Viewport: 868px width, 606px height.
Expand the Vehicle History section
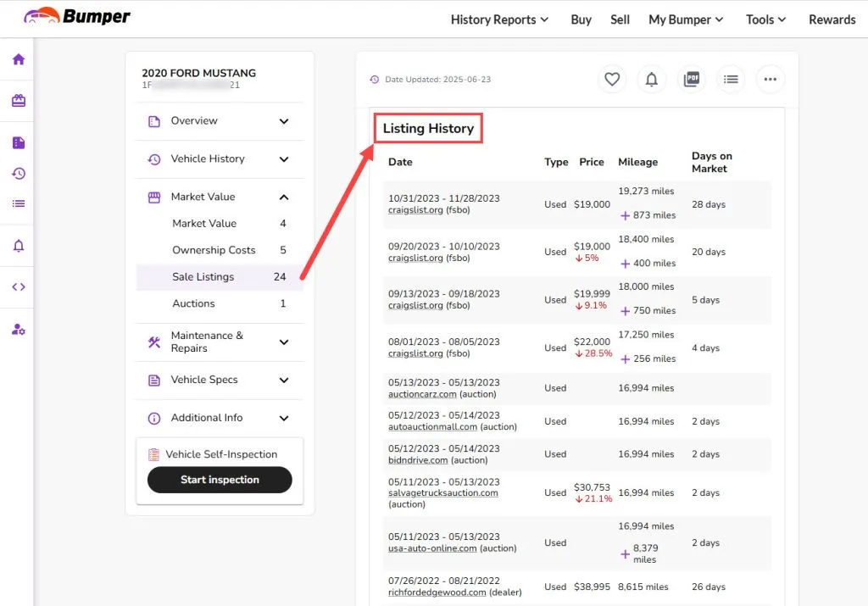click(x=220, y=159)
